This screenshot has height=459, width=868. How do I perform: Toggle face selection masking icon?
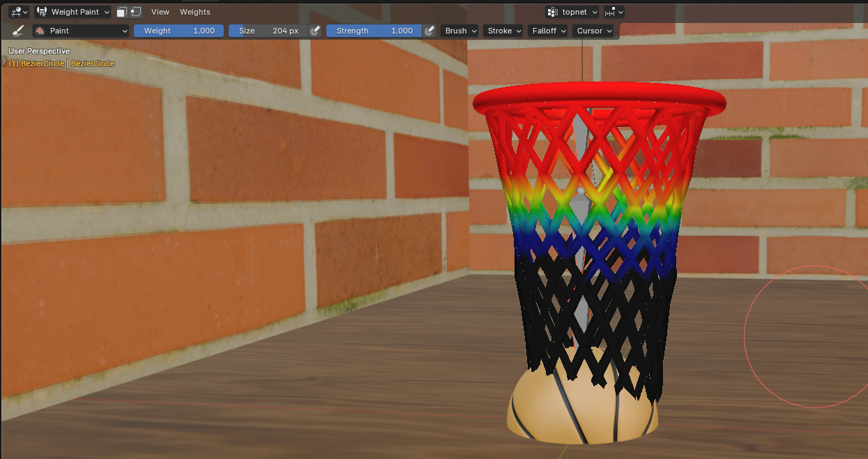[x=122, y=12]
